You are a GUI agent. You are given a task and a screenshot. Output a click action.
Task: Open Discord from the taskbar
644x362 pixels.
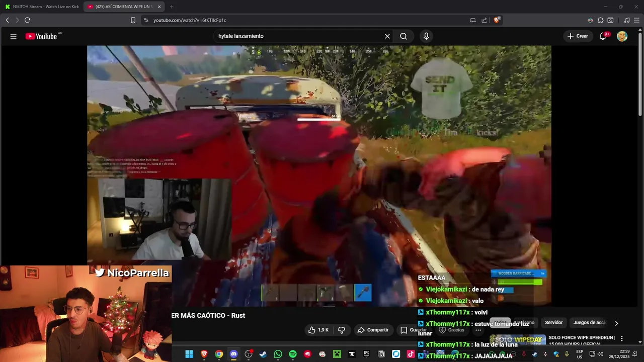coord(233,354)
